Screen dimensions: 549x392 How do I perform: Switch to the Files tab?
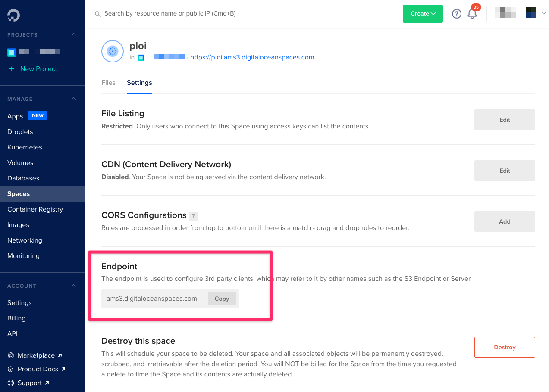point(108,83)
